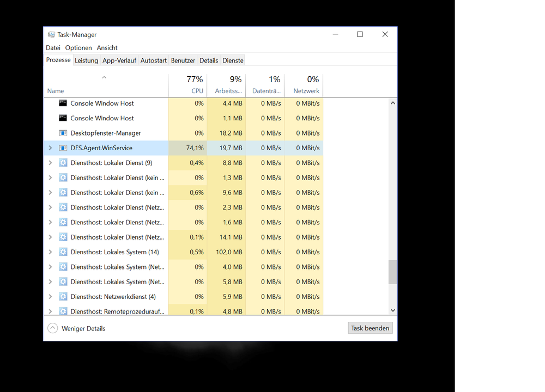Expand the DFS.Agent.WinService process group

(50, 148)
